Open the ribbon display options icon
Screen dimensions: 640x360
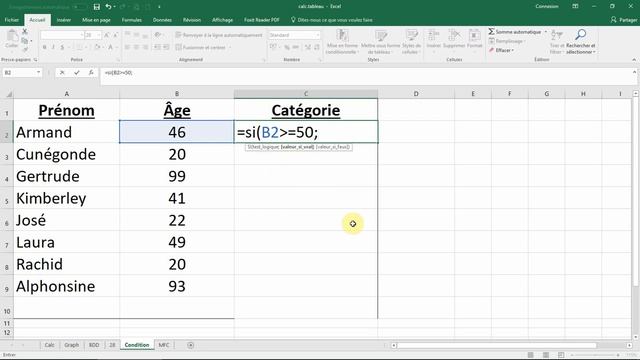pos(575,7)
